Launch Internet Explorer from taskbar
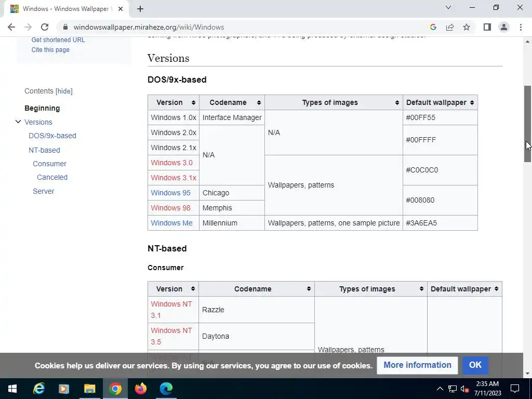The image size is (532, 399). tap(38, 389)
